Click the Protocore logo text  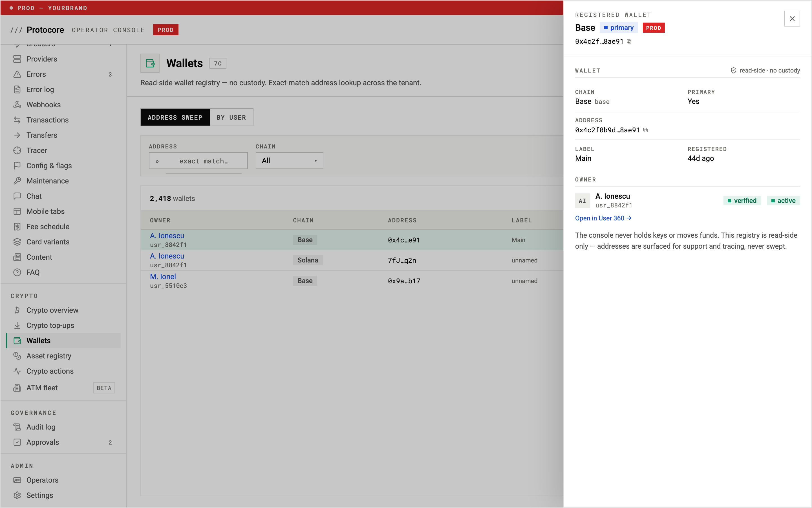(45, 30)
